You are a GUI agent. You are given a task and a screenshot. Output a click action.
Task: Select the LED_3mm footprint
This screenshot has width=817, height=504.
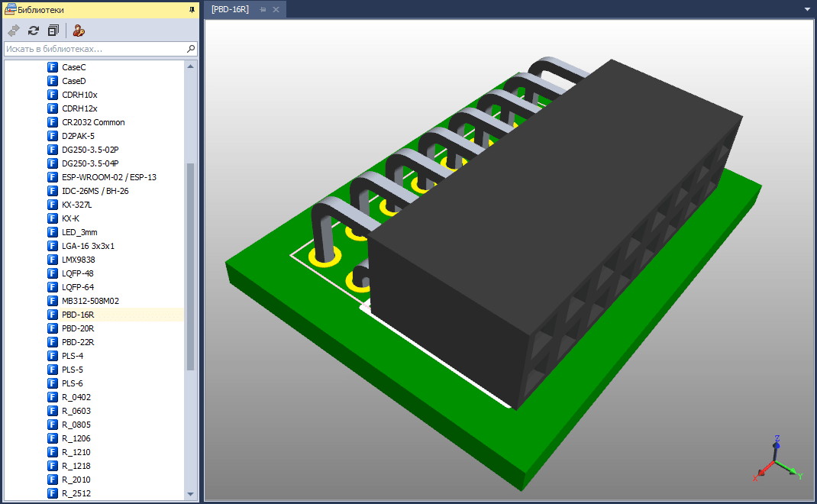(x=79, y=232)
